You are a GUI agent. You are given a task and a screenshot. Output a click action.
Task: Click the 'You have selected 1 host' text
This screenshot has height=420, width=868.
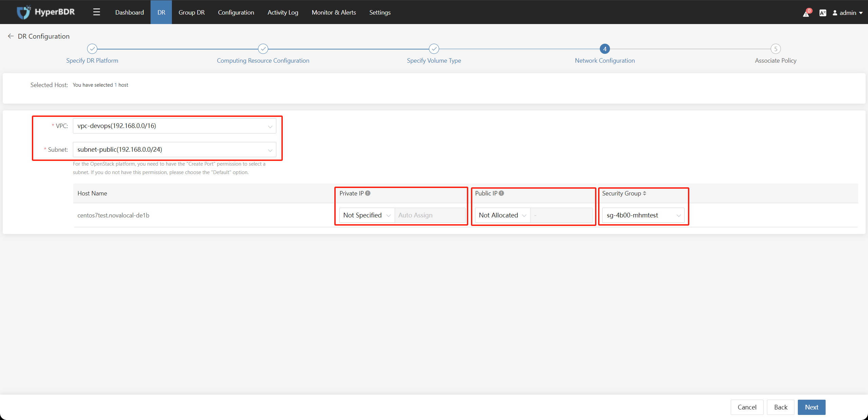pos(100,85)
